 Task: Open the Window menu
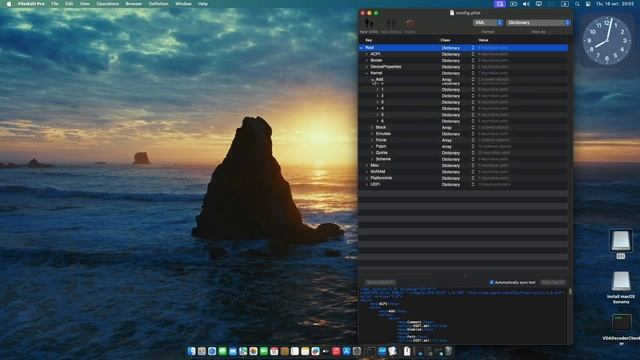click(183, 4)
